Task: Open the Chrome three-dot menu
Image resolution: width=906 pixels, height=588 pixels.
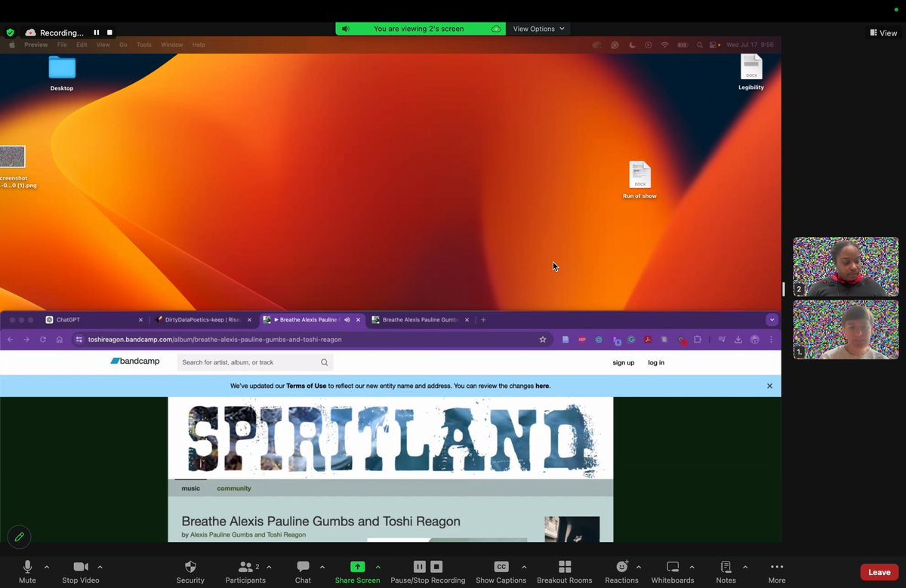Action: pos(771,340)
